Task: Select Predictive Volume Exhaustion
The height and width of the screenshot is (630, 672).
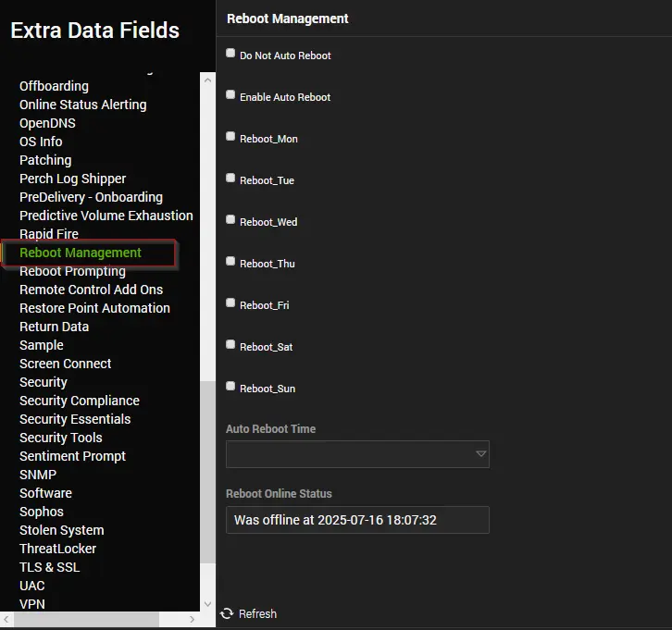Action: pos(106,216)
